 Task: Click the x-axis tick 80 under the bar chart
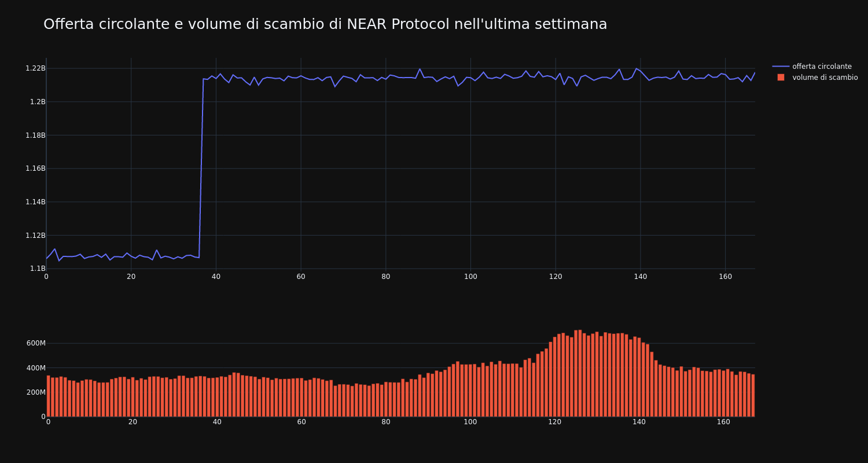385,422
